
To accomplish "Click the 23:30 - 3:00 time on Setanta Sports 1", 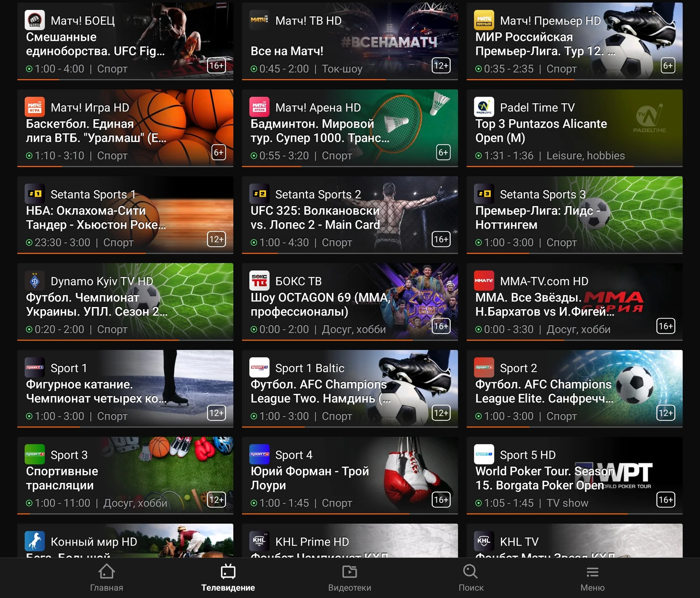I will [62, 242].
